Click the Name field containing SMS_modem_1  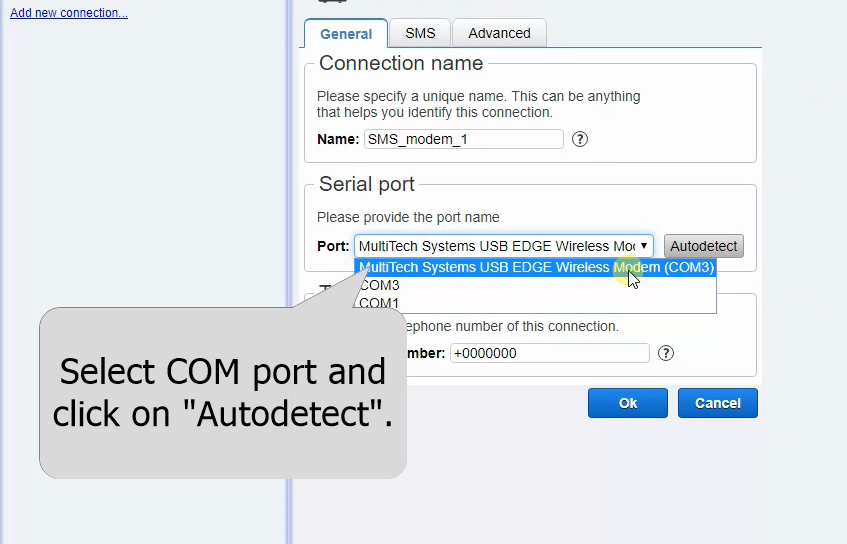point(463,139)
